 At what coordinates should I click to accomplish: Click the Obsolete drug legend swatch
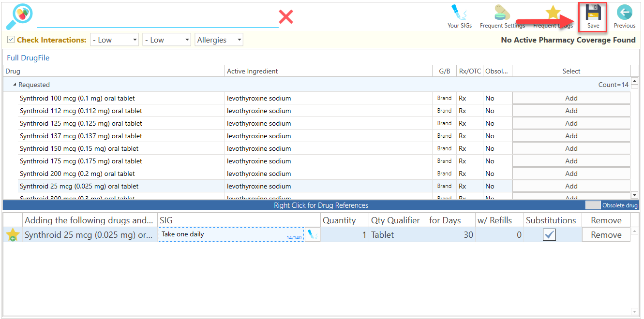pyautogui.click(x=593, y=205)
